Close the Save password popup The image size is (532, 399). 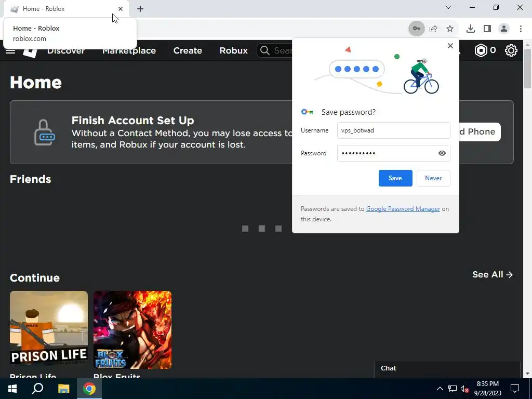pyautogui.click(x=450, y=46)
